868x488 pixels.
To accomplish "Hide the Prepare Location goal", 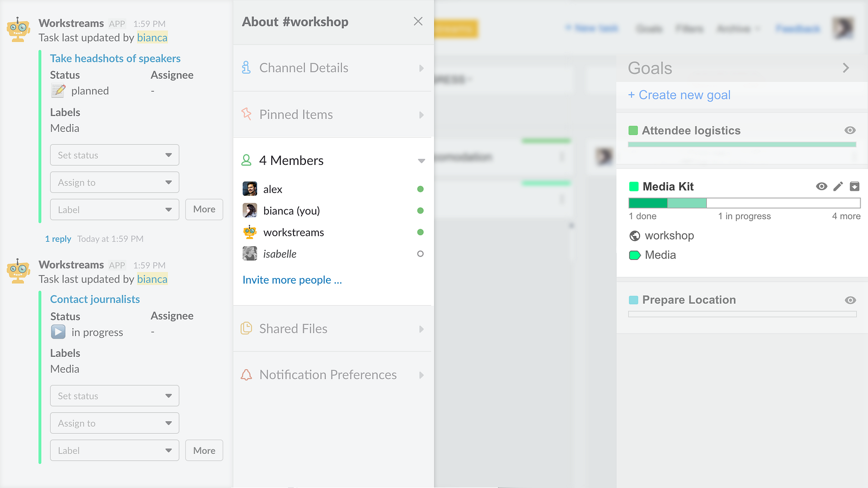I will [850, 300].
